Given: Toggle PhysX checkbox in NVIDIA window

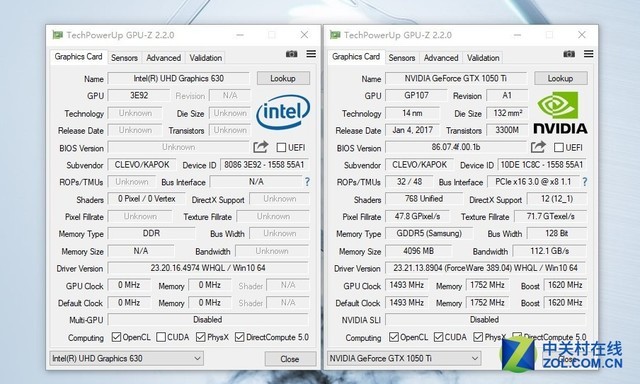Looking at the screenshot, I should (x=478, y=337).
